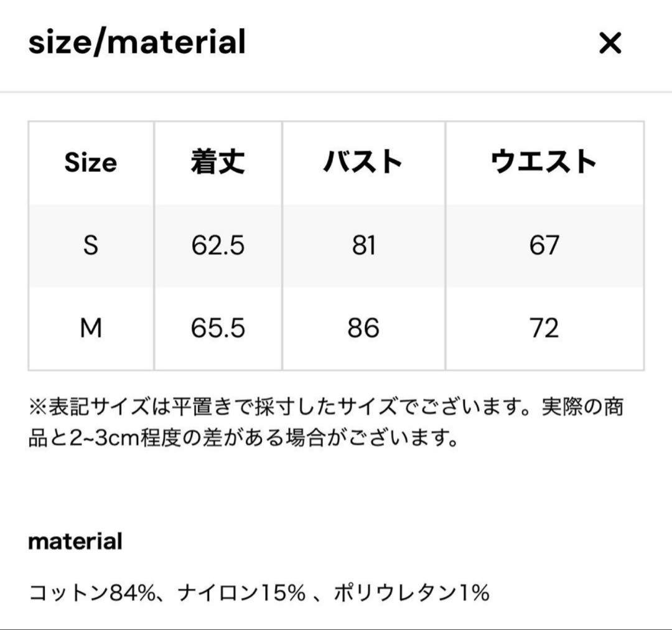Click the bust value 81
The width and height of the screenshot is (672, 630).
tap(363, 245)
